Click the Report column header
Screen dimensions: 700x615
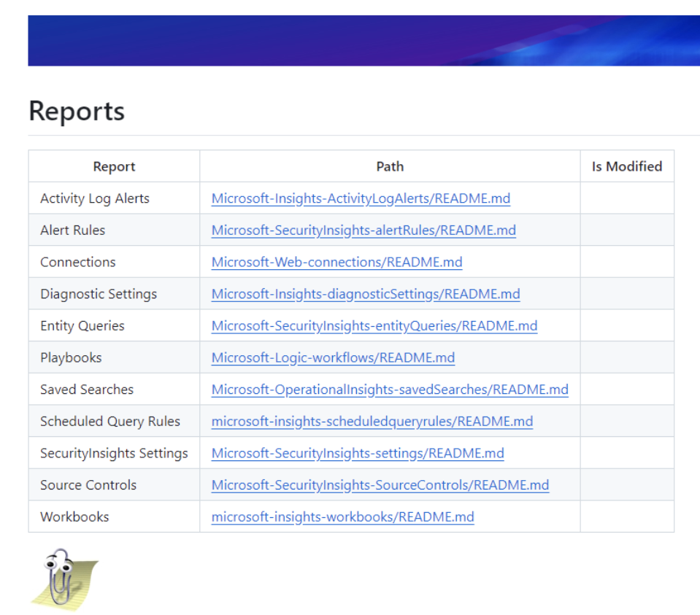114,166
